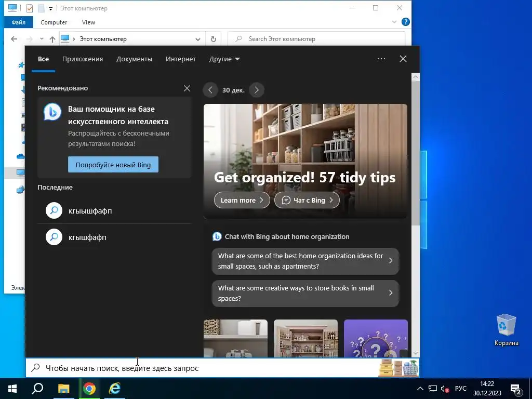The height and width of the screenshot is (399, 532).
Task: Switch the РУС input language indicator
Action: pos(460,389)
